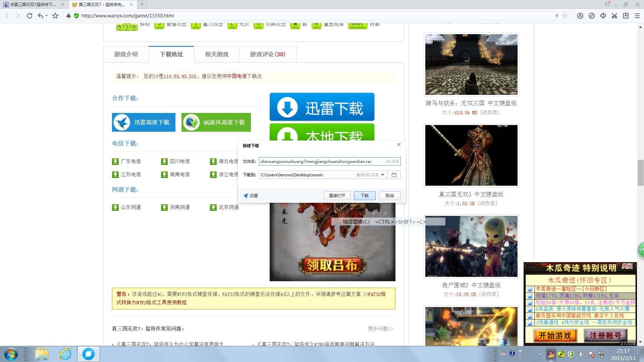The width and height of the screenshot is (644, 362).
Task: Switch to the 游戏评论(30) tab
Action: 267,54
